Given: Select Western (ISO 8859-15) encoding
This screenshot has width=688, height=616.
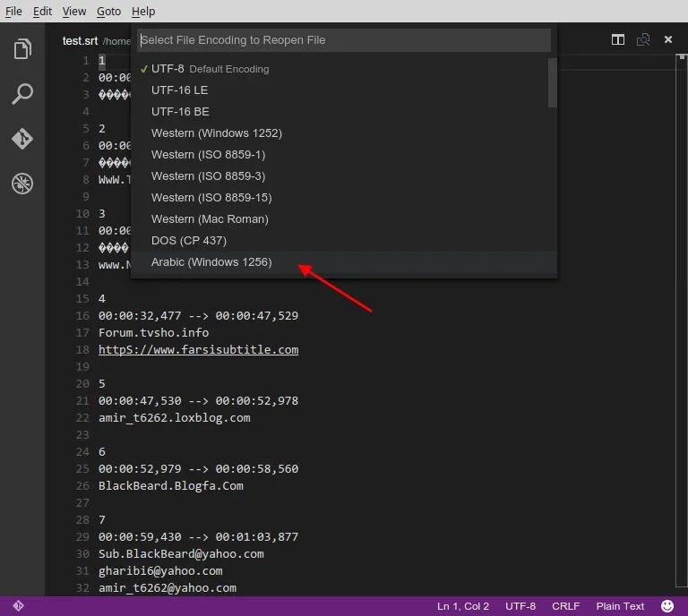Looking at the screenshot, I should pos(344,198).
